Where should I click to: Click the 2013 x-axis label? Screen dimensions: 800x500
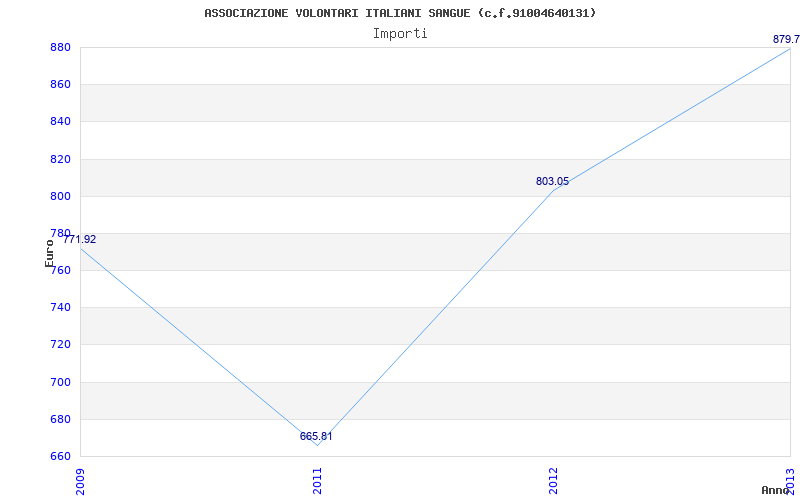[x=790, y=481]
